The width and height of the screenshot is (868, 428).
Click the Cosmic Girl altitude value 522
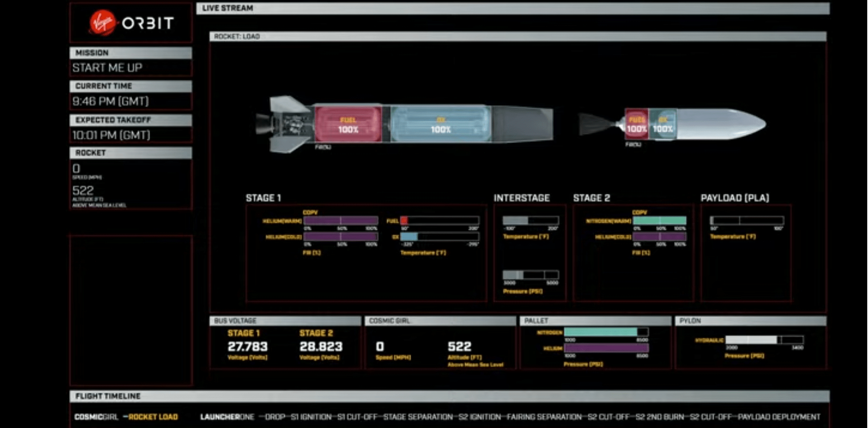(460, 346)
